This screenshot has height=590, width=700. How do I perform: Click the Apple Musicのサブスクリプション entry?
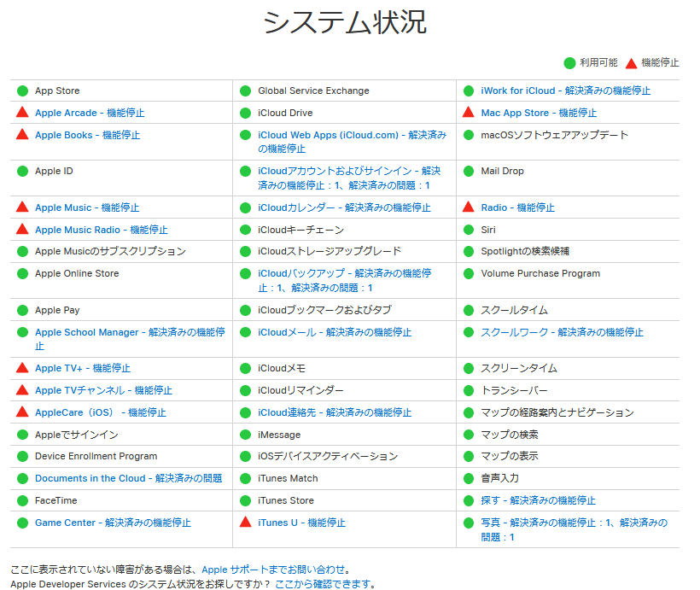pyautogui.click(x=110, y=251)
